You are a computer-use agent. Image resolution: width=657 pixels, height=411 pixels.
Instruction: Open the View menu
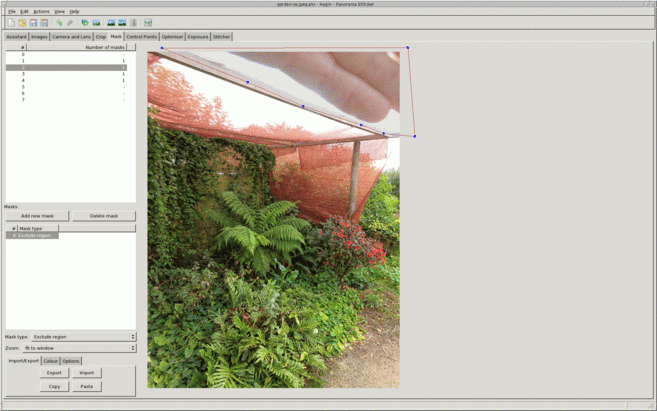pyautogui.click(x=59, y=11)
